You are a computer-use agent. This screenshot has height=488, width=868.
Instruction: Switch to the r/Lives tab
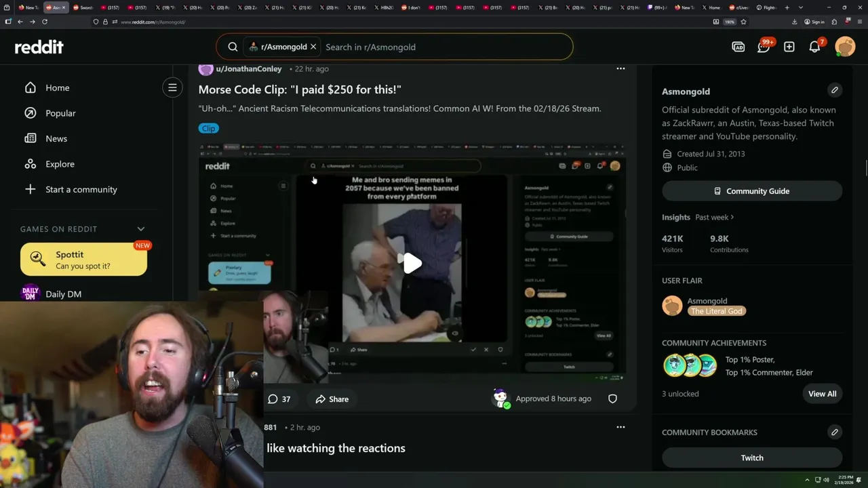741,7
